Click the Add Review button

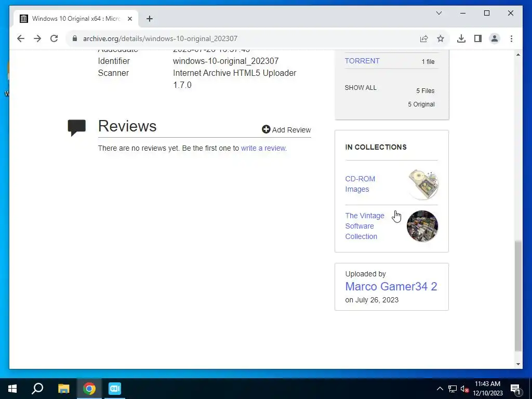(286, 129)
